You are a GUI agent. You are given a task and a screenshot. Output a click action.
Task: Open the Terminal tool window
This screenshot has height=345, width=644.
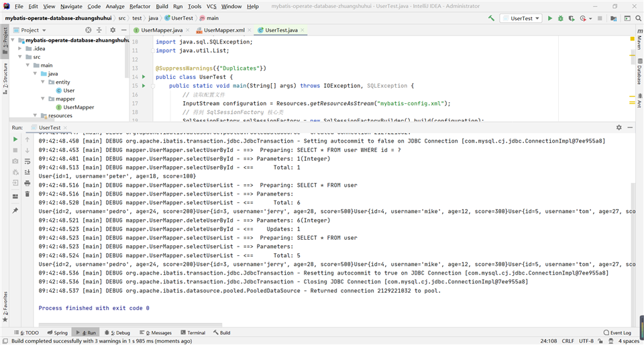tap(193, 333)
